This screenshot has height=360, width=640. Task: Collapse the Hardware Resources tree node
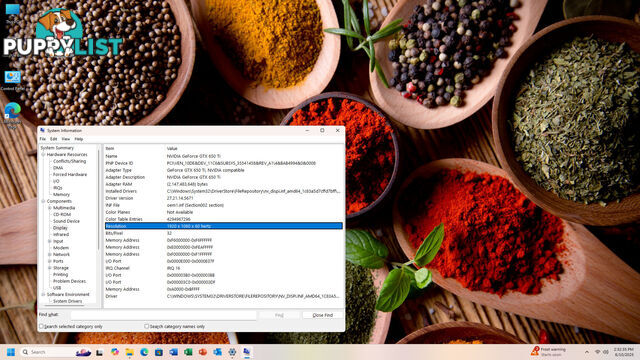click(43, 155)
